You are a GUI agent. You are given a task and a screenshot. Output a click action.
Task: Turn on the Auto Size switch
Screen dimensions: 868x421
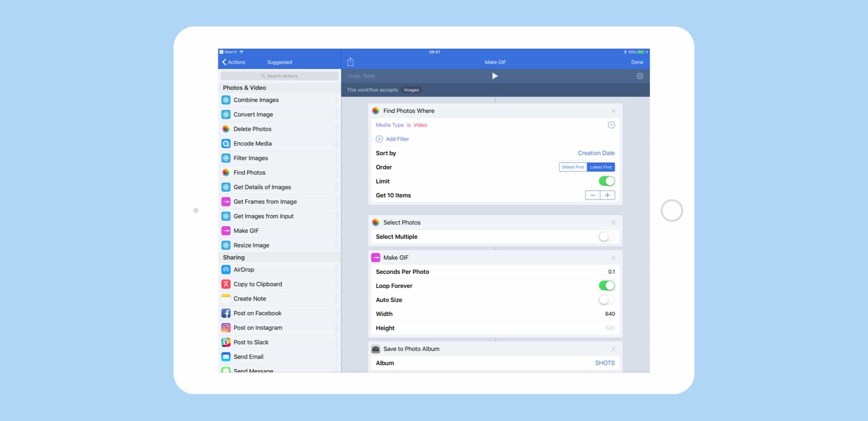click(x=606, y=300)
